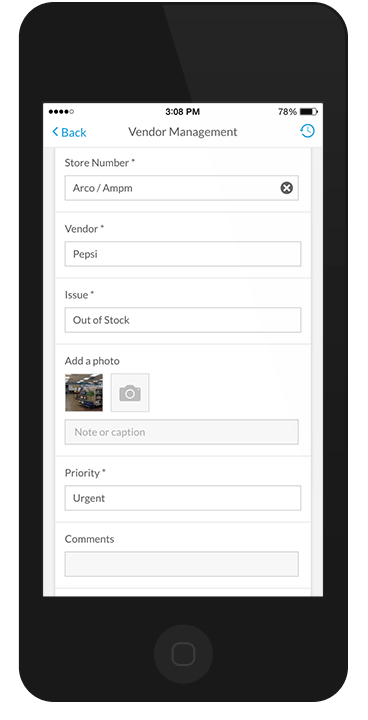Check the battery icon in status bar

coord(309,112)
